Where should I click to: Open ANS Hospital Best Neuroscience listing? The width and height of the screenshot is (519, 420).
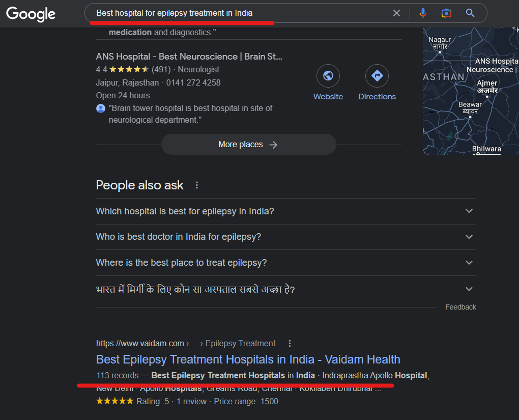[x=189, y=57]
